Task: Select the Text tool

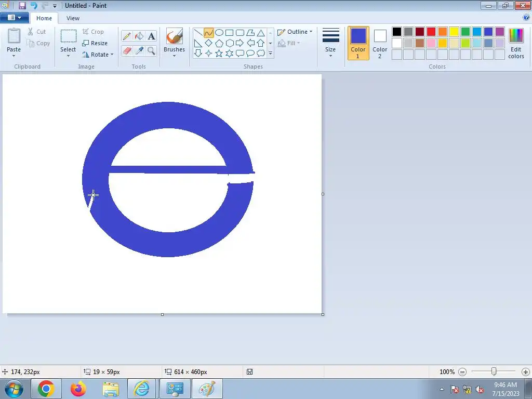Action: (151, 36)
